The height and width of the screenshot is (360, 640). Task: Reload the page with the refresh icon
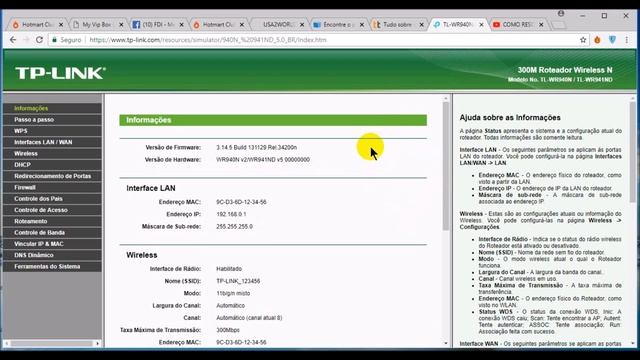pos(39,40)
